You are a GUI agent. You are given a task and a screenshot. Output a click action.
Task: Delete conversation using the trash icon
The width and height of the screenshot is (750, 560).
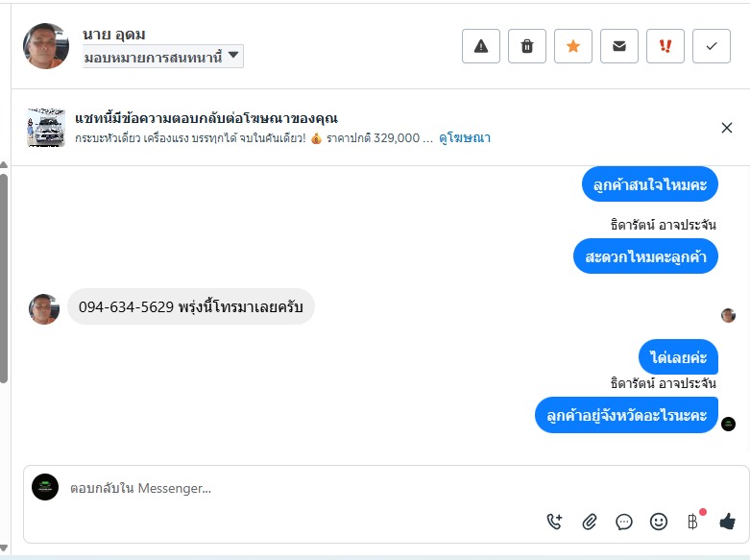(527, 46)
